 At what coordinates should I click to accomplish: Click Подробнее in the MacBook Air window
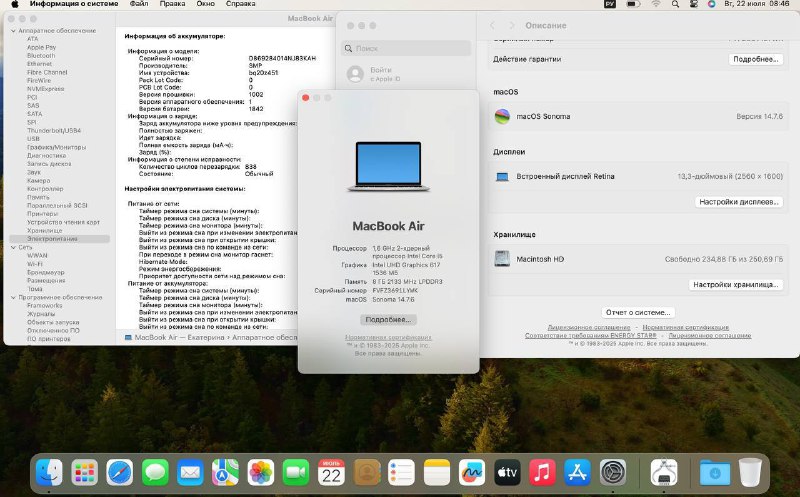pyautogui.click(x=388, y=319)
